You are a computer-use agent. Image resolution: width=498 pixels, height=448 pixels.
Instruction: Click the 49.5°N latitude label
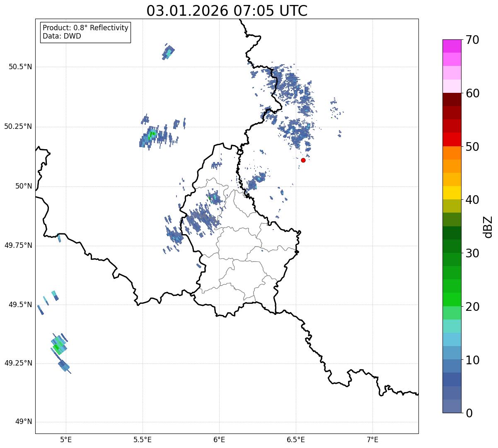pyautogui.click(x=20, y=305)
